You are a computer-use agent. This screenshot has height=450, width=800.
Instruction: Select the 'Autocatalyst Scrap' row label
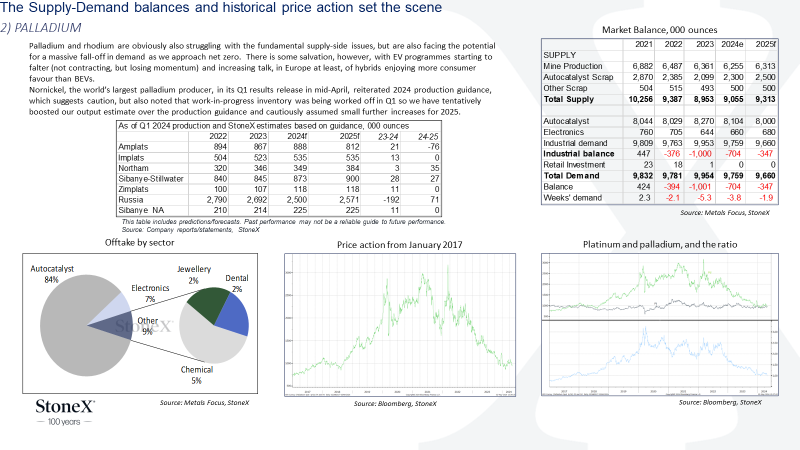(578, 77)
